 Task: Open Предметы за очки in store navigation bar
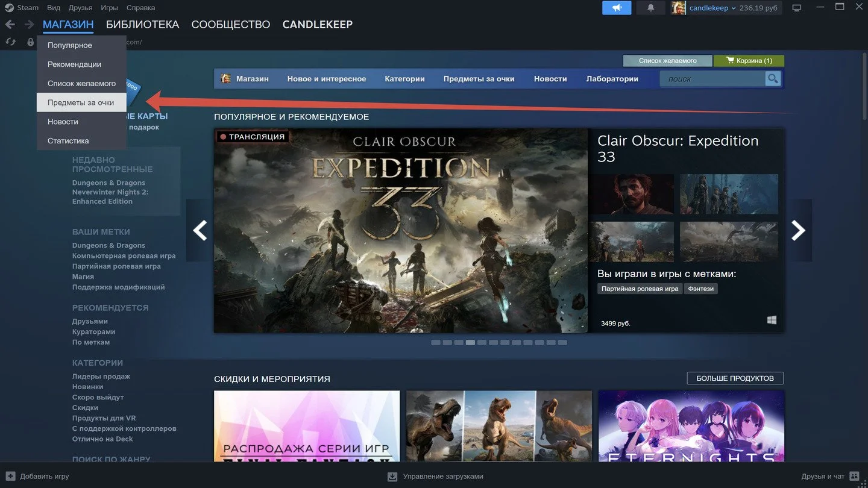point(479,79)
